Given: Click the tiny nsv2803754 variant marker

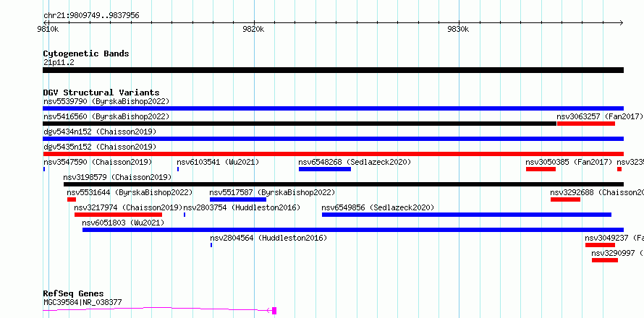Looking at the screenshot, I should (185, 215).
